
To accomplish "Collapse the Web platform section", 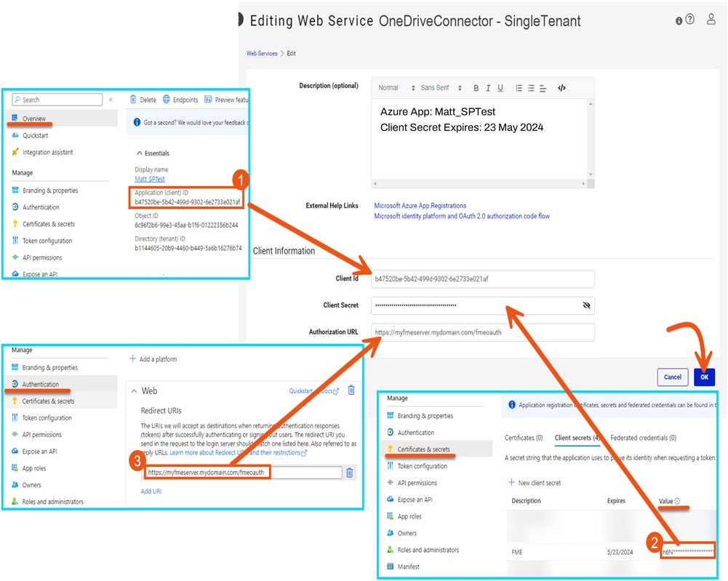I will tap(134, 391).
